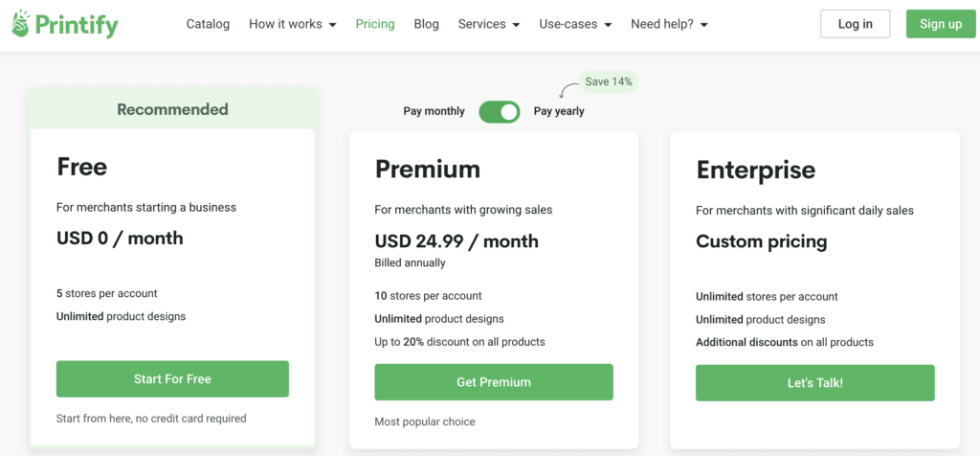Go to the Catalog page
The width and height of the screenshot is (980, 456).
coord(208,24)
